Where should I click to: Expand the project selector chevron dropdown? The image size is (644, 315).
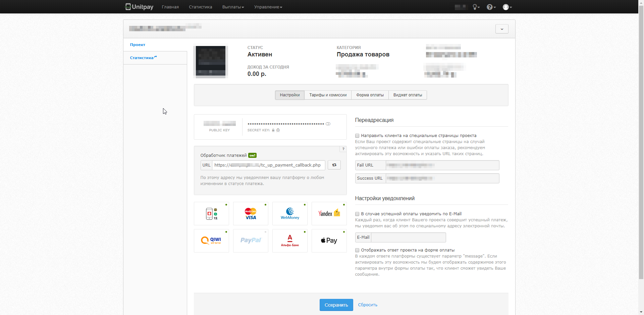(x=502, y=29)
